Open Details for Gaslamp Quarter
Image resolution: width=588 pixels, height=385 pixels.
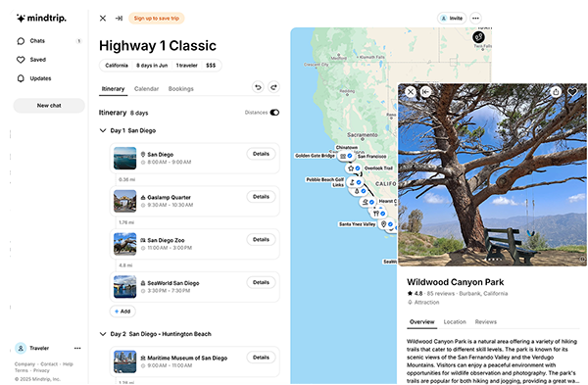pyautogui.click(x=261, y=197)
